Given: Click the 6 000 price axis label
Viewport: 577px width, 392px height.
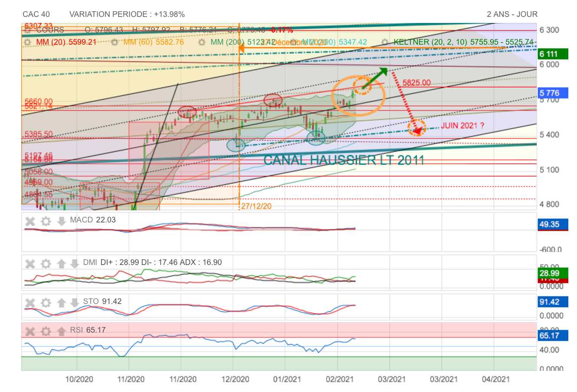Looking at the screenshot, I should pos(549,65).
